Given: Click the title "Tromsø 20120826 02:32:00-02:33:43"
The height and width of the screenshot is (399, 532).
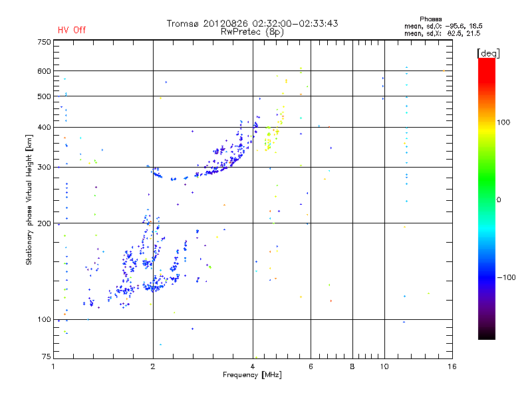Looking at the screenshot, I should [253, 23].
